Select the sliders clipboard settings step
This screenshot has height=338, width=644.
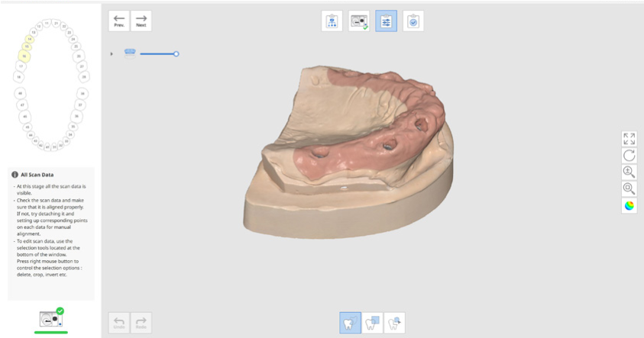pyautogui.click(x=386, y=21)
